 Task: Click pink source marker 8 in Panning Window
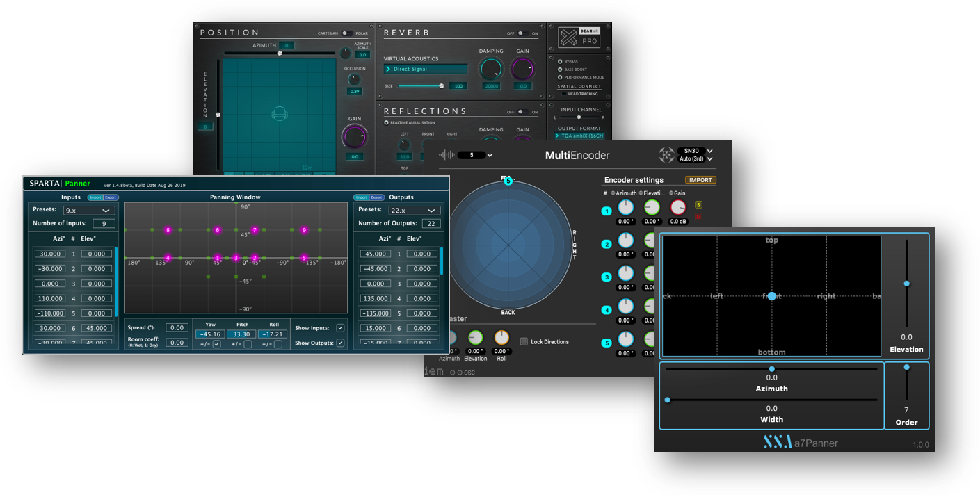click(168, 230)
